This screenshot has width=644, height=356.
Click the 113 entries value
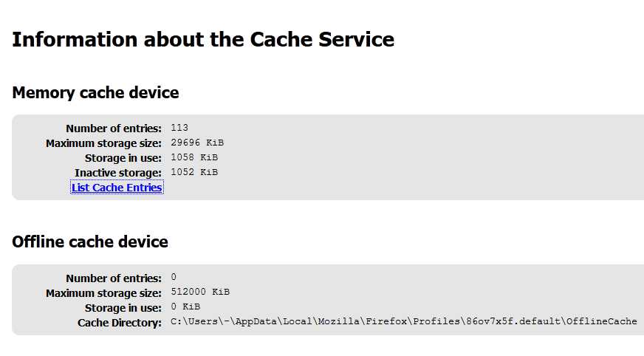pyautogui.click(x=179, y=128)
